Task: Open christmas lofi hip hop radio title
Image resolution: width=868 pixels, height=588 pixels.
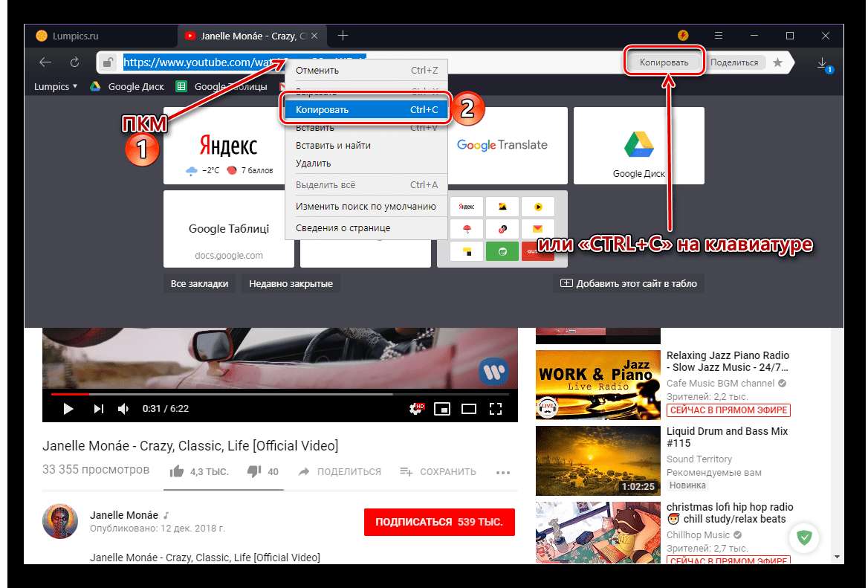Action: [730, 513]
